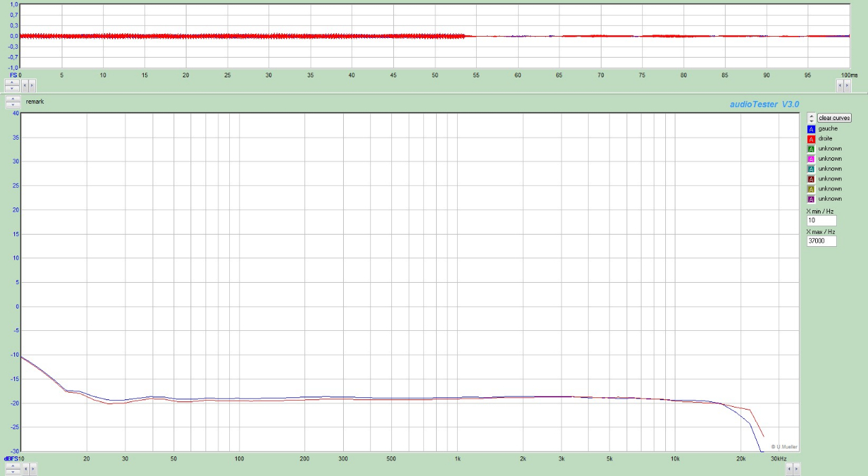Click the 'gauche' channel label
Screen dimensions: 868x476
coord(827,128)
